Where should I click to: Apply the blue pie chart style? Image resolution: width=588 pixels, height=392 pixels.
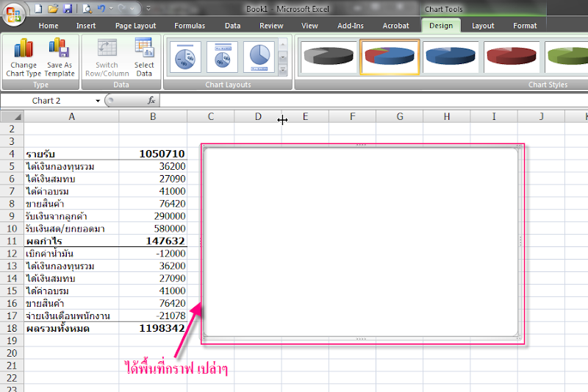(451, 57)
